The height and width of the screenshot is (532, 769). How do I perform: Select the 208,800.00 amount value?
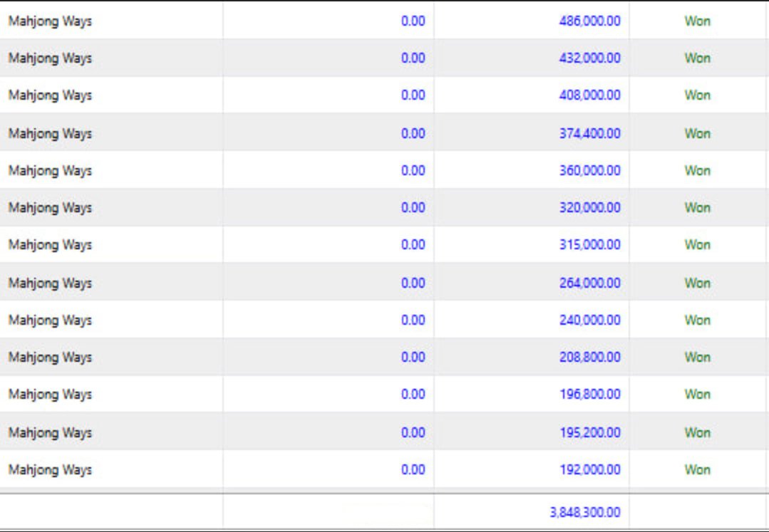(x=589, y=357)
